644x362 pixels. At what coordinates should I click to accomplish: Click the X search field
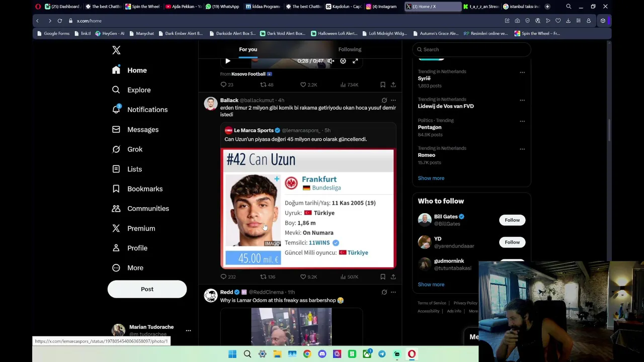(471, 49)
